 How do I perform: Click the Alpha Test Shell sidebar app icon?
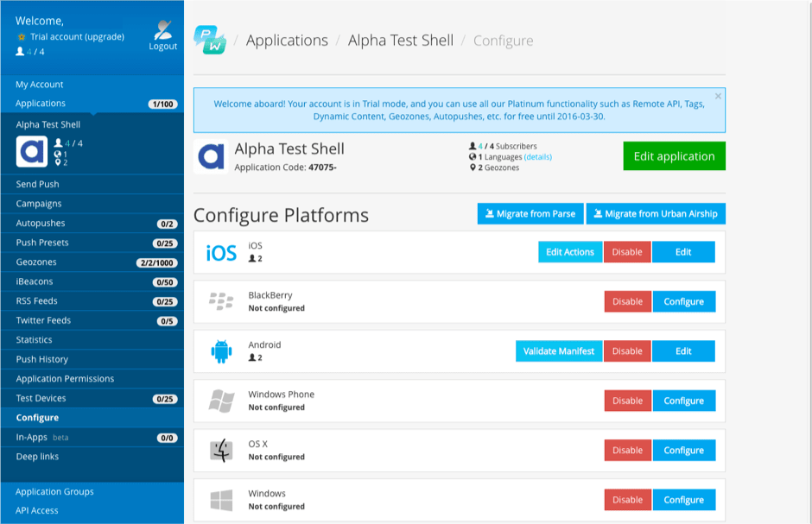[33, 151]
